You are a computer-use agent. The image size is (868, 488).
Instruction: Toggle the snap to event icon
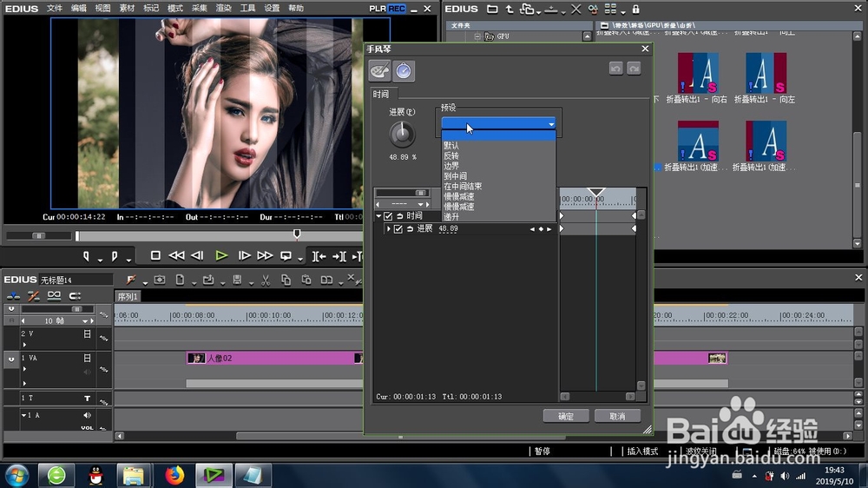pos(76,296)
